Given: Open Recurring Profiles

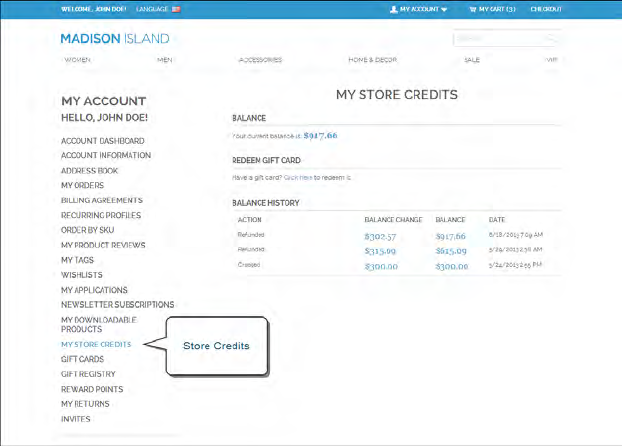Looking at the screenshot, I should click(x=101, y=215).
